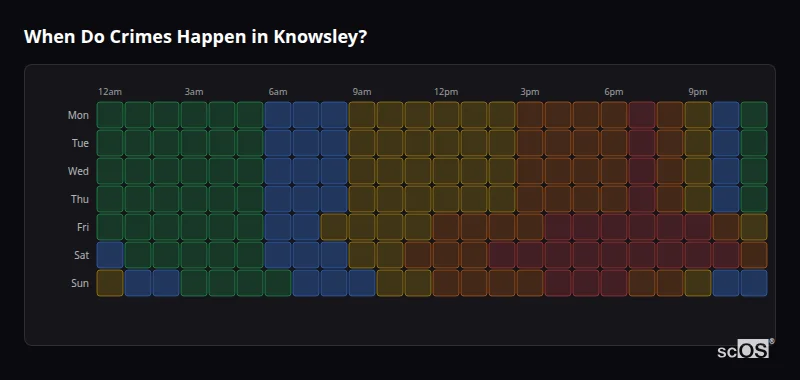Click the Monday 7pm red cell

tap(642, 115)
